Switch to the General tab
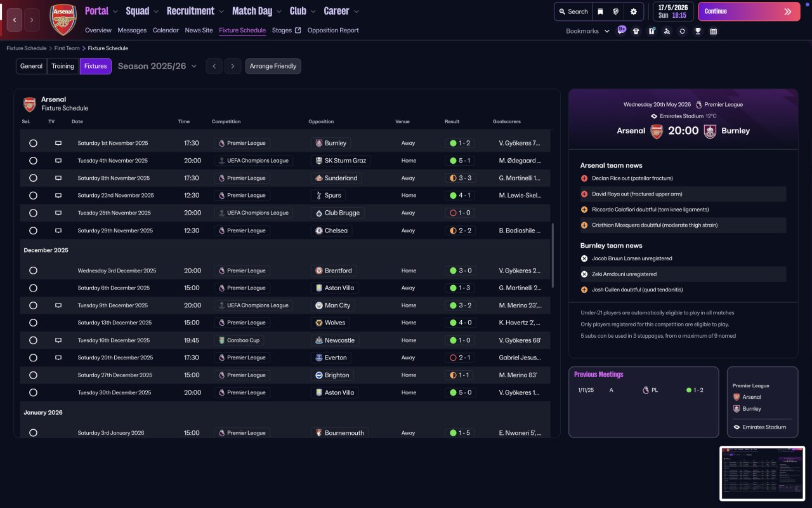This screenshot has width=812, height=508. click(31, 66)
